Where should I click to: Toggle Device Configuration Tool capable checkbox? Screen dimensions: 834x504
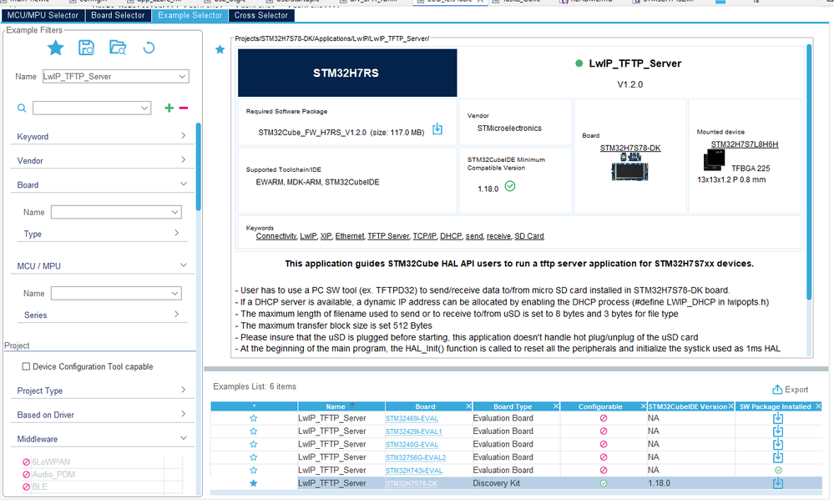click(x=26, y=366)
